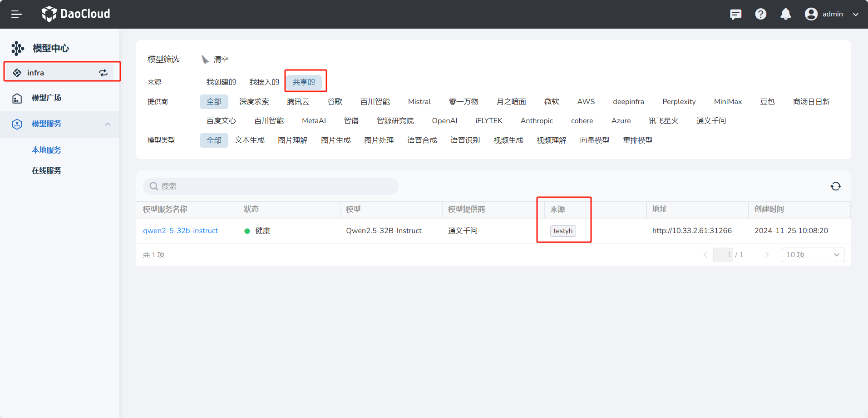Collapse the 模型服务 menu chevron
The image size is (868, 418).
tap(108, 124)
